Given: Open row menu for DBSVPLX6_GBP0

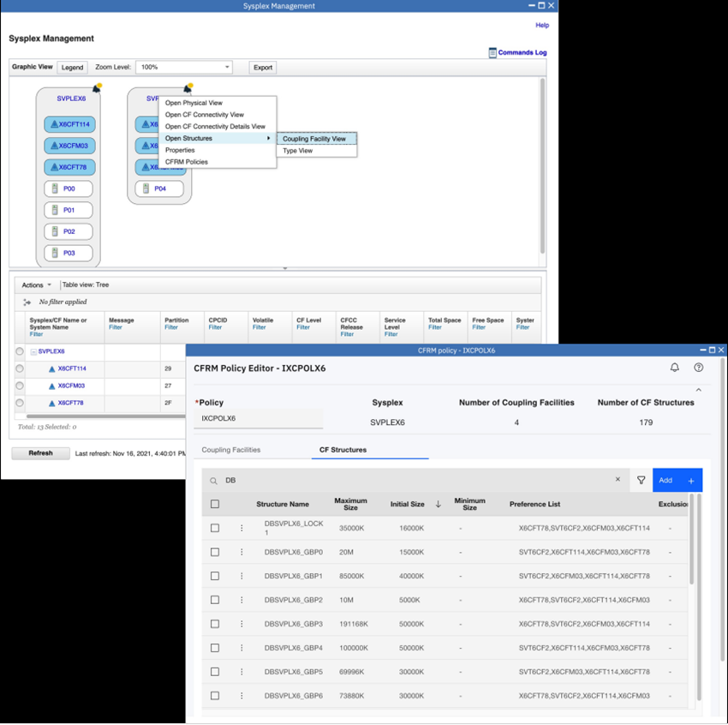Looking at the screenshot, I should (242, 552).
